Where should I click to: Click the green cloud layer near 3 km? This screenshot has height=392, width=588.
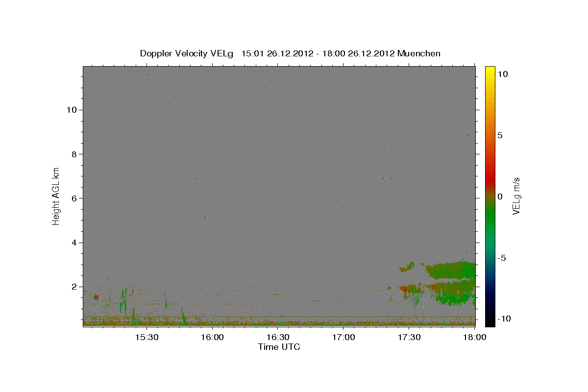click(451, 269)
